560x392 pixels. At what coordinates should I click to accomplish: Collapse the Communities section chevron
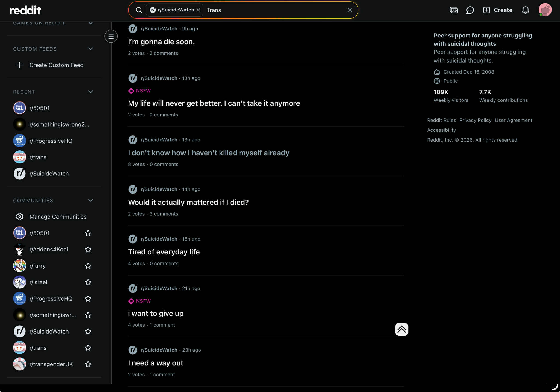tap(91, 200)
